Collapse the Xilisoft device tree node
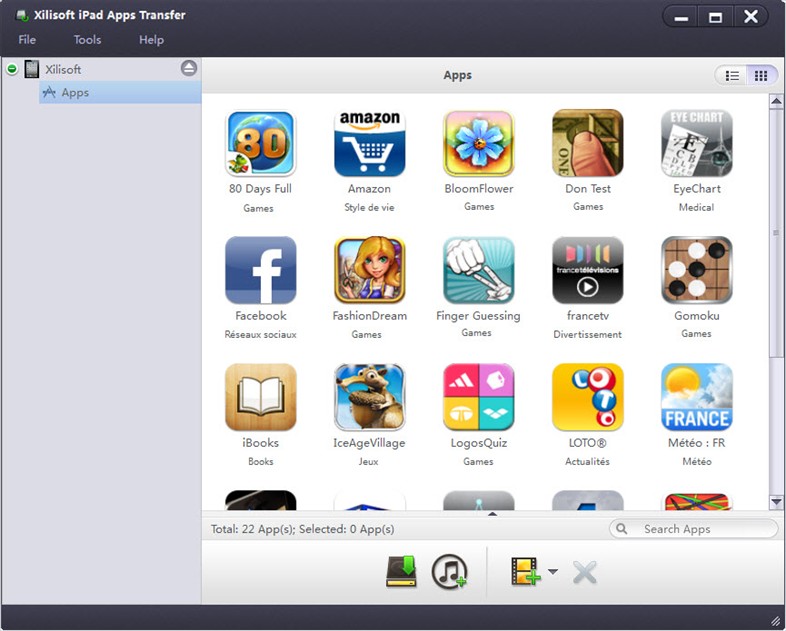786x631 pixels. pos(12,69)
